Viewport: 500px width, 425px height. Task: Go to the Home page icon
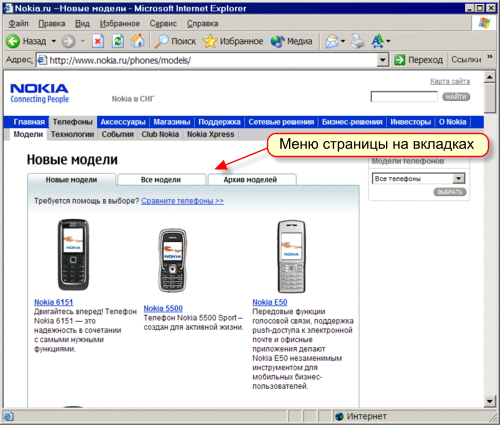[137, 41]
